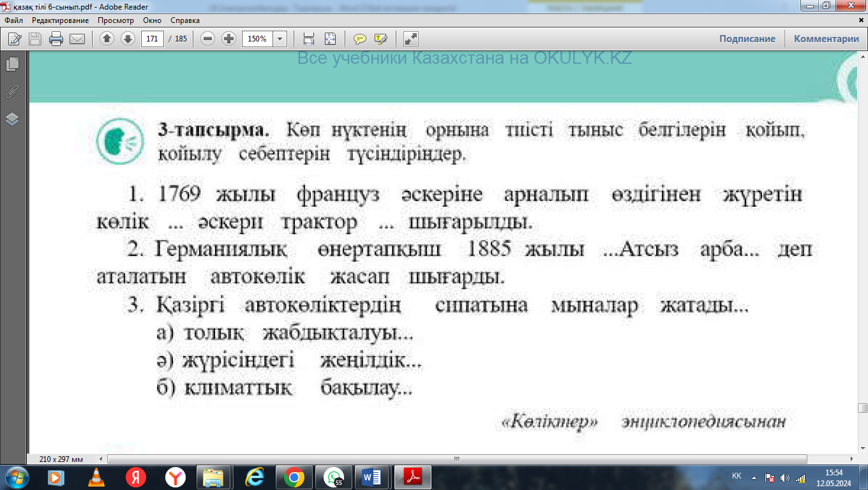Click the total page count text 185
This screenshot has height=490, width=868.
coord(181,39)
